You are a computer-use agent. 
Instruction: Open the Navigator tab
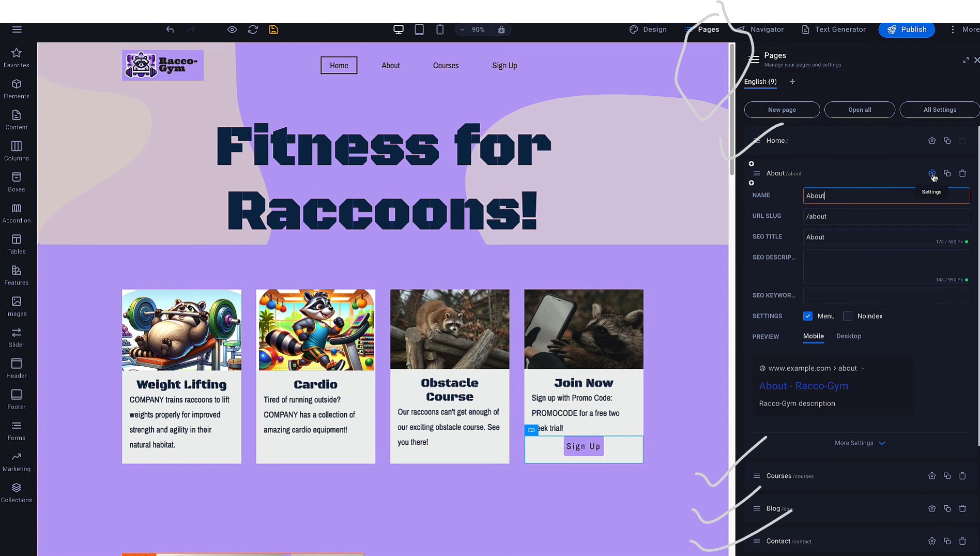click(760, 29)
